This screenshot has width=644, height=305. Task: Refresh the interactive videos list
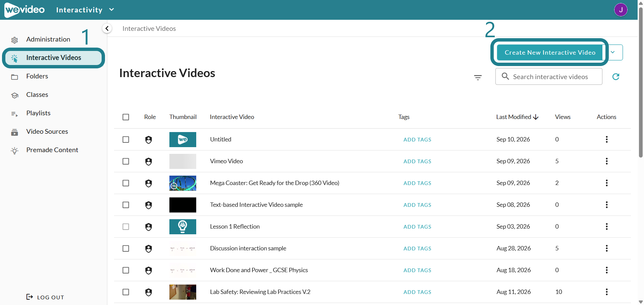point(616,77)
